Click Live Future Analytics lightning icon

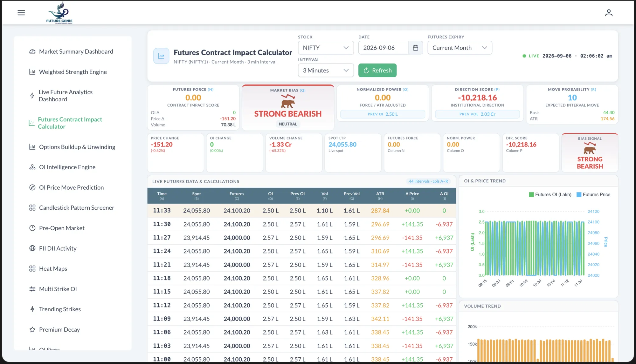[32, 96]
